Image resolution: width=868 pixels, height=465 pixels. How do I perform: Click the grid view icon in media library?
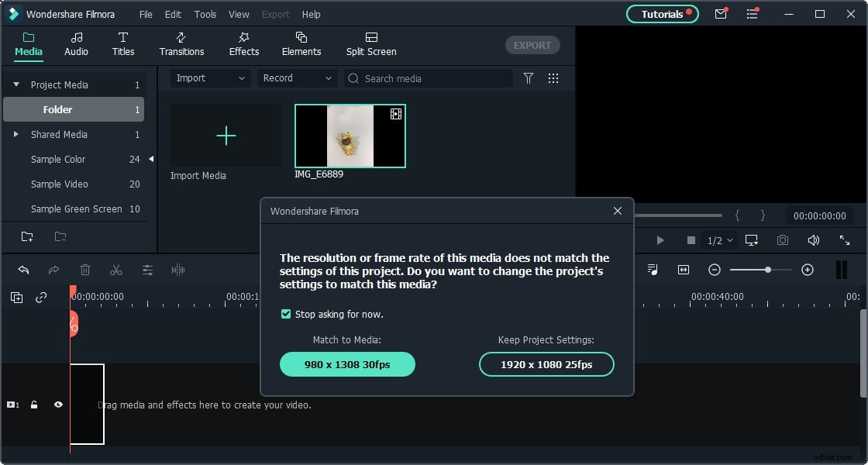[x=553, y=78]
